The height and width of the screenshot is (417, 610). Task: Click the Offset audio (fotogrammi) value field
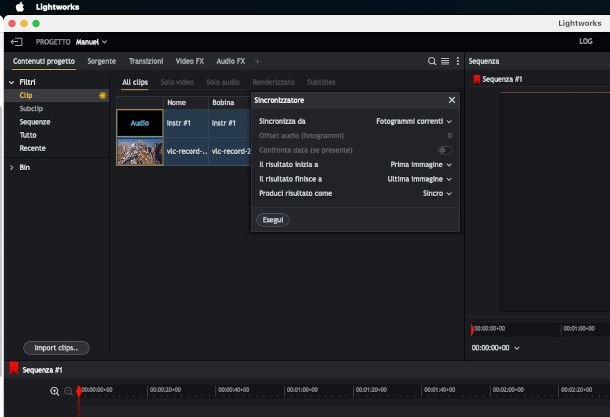pos(449,136)
